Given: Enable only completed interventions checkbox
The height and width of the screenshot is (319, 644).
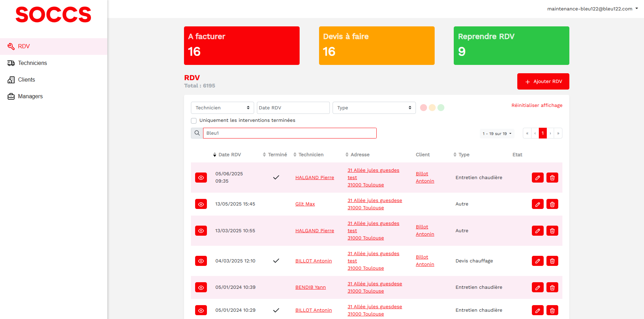Looking at the screenshot, I should pyautogui.click(x=194, y=121).
